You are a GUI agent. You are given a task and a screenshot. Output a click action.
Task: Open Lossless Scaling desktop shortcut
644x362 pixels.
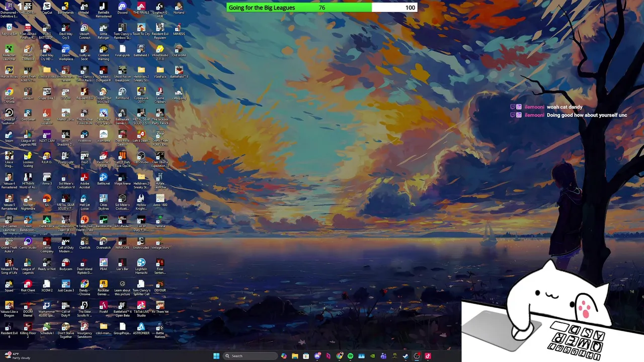coord(28,159)
